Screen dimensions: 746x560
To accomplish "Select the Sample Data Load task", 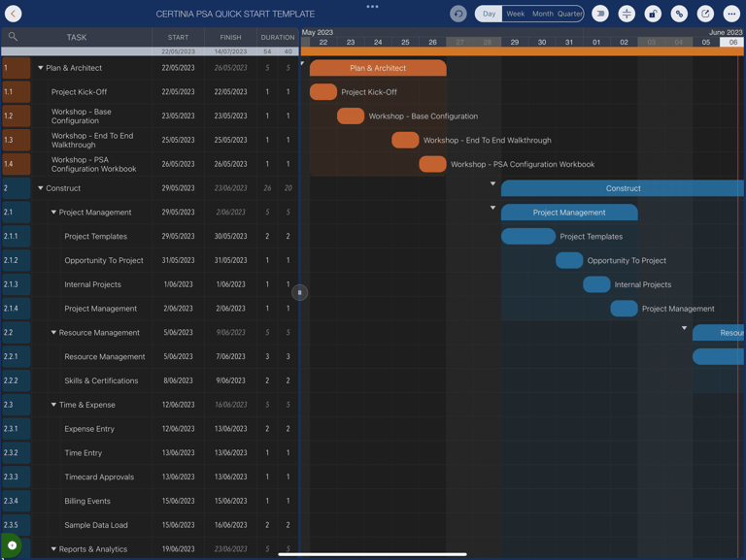I will [96, 525].
